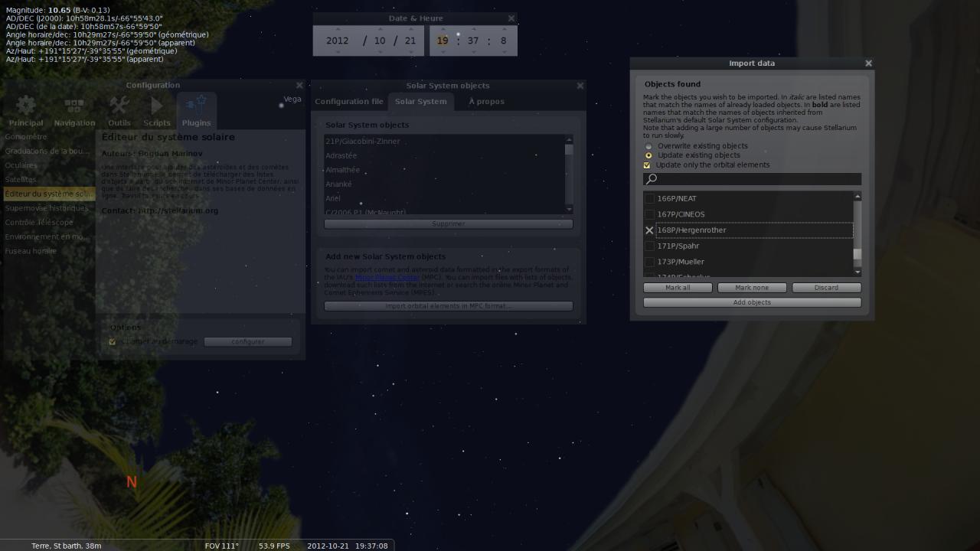Screen dimensions: 980x551
Task: Select Éditeur du système solaire plugin entry
Action: [x=49, y=194]
